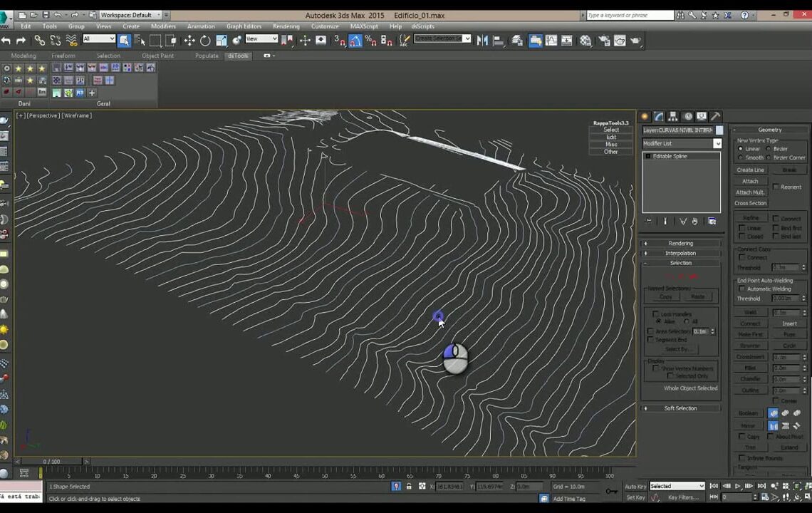The width and height of the screenshot is (812, 513).
Task: Select the Utilities command panel icon
Action: click(714, 118)
